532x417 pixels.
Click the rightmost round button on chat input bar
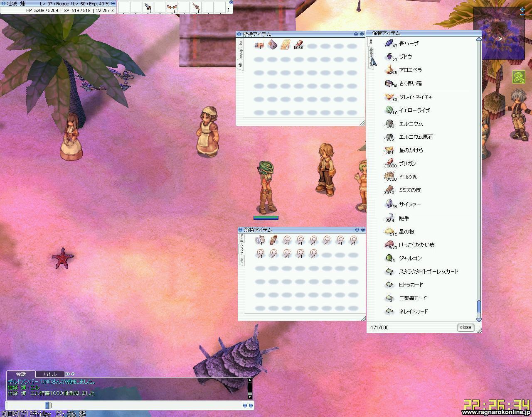click(x=251, y=405)
